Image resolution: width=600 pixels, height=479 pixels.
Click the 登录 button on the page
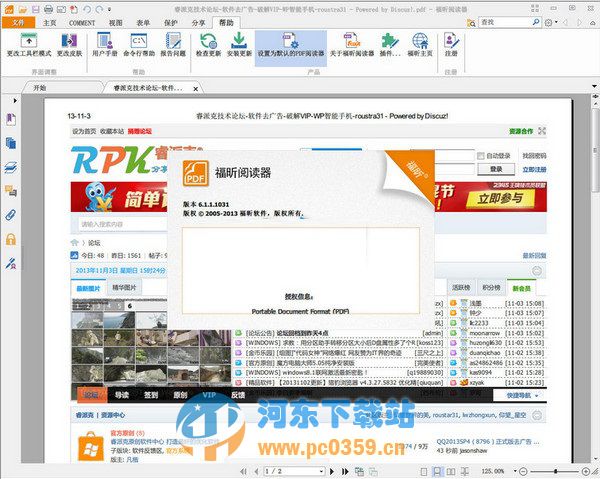pyautogui.click(x=496, y=169)
